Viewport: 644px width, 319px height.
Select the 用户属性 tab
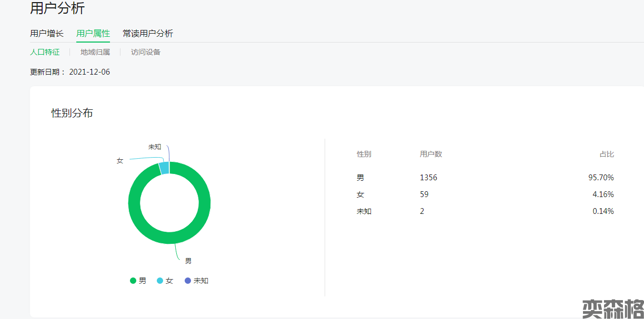pyautogui.click(x=93, y=34)
